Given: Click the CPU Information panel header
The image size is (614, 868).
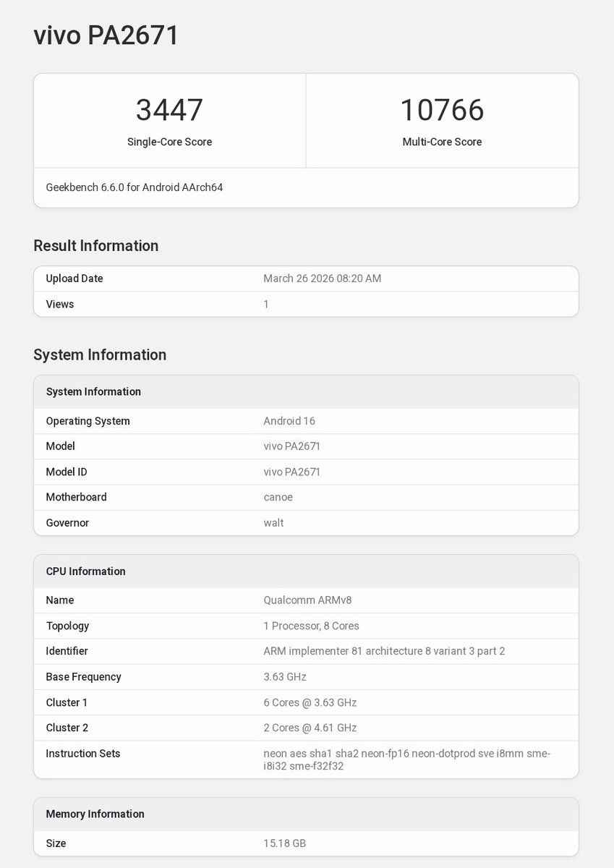Looking at the screenshot, I should [85, 571].
